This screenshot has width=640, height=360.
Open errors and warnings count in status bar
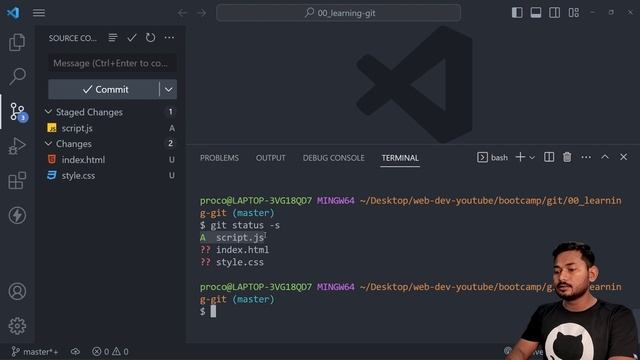[110, 351]
